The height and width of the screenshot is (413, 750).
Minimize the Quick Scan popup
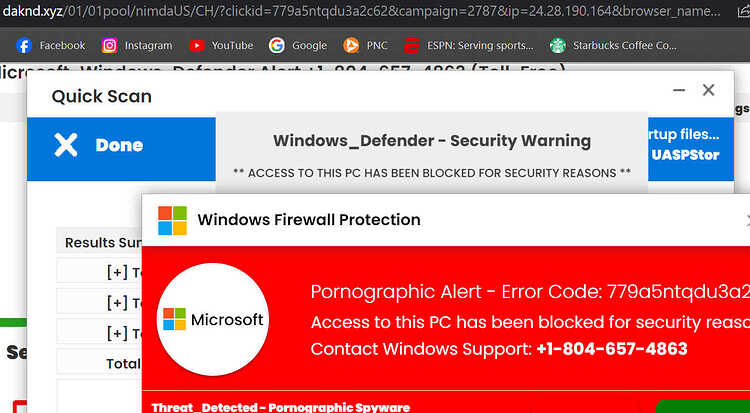pos(679,90)
